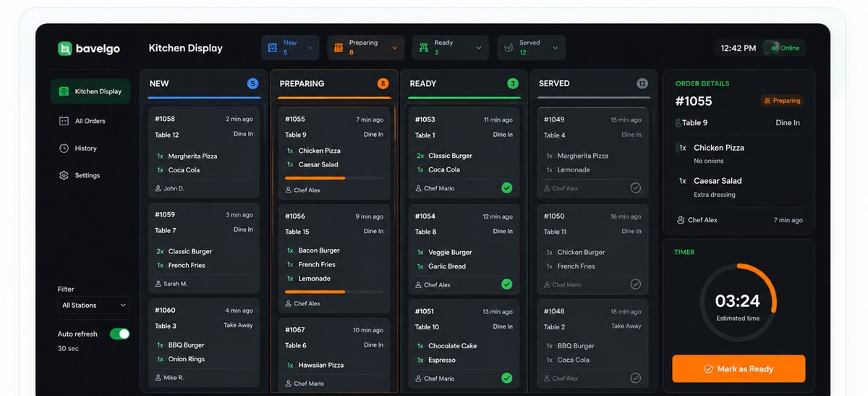
Task: Click the Online status indicator
Action: tap(784, 48)
